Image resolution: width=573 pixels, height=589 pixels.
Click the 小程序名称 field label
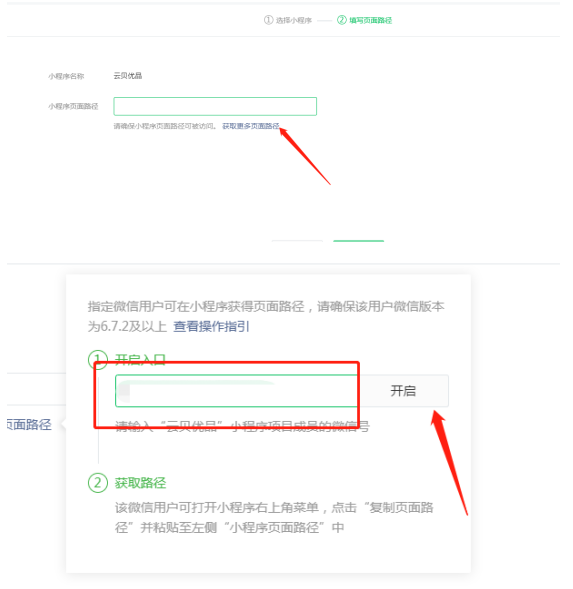tap(66, 76)
